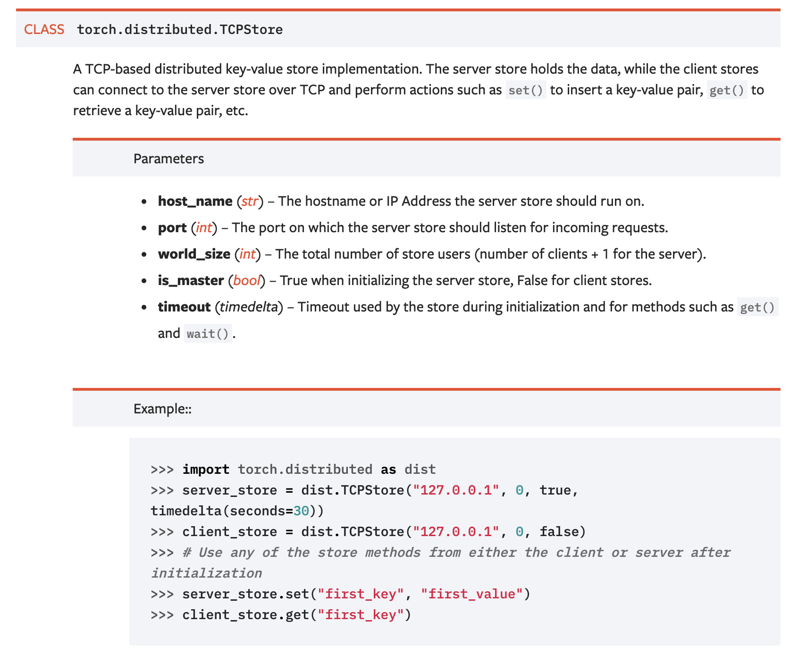
Task: Click the client_store = dist.TCPStore code line
Action: point(368,532)
